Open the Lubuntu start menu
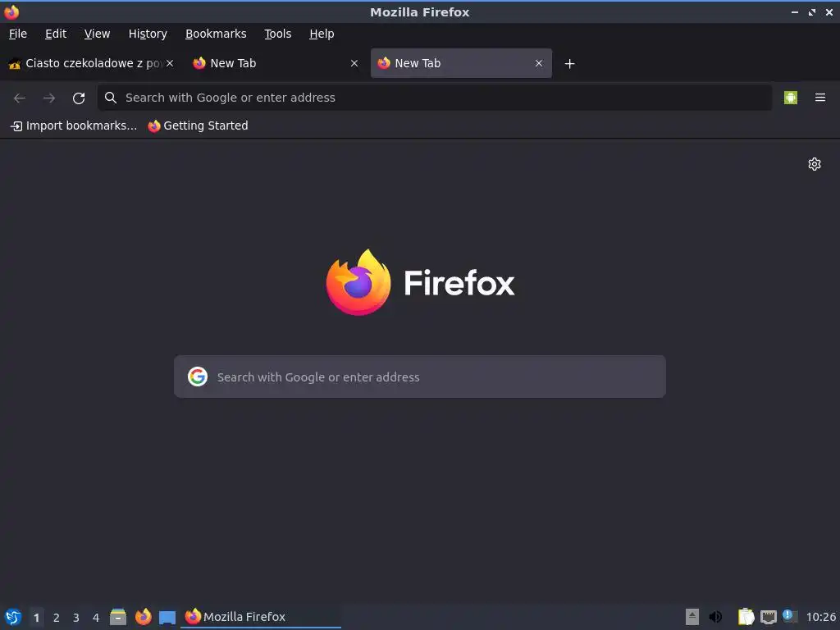 pos(13,617)
